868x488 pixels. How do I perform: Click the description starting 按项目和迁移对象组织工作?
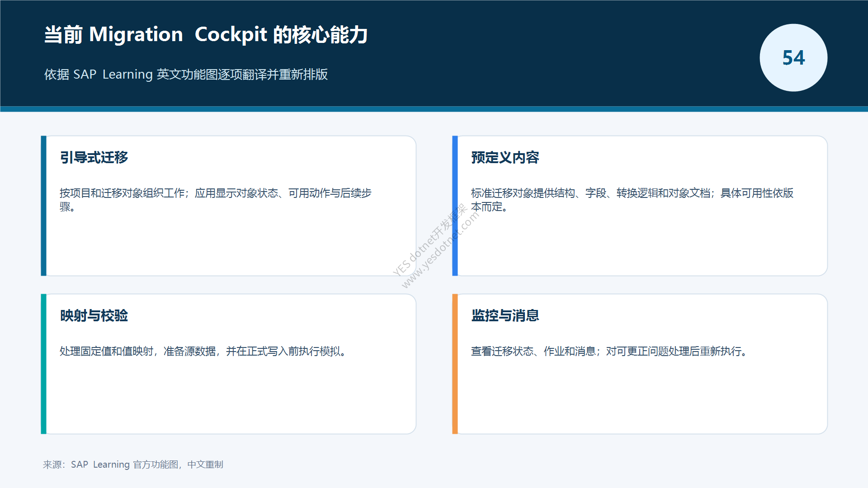click(x=216, y=200)
